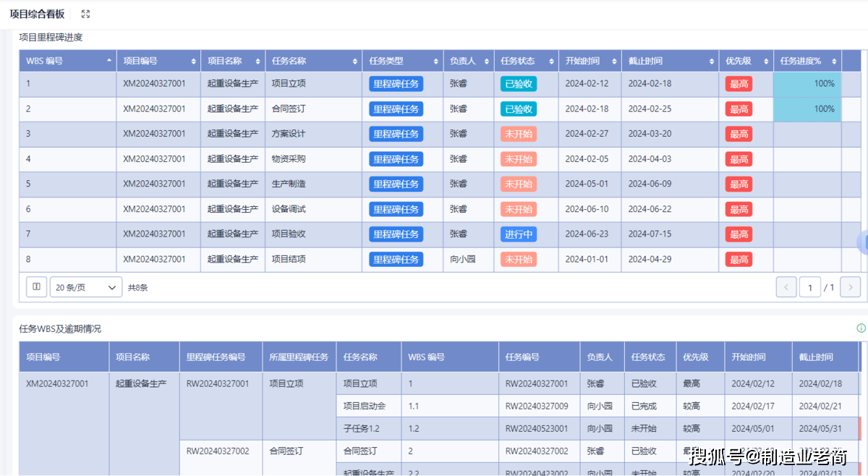868x476 pixels.
Task: Open the 20 条/页 page size dropdown
Action: click(85, 287)
